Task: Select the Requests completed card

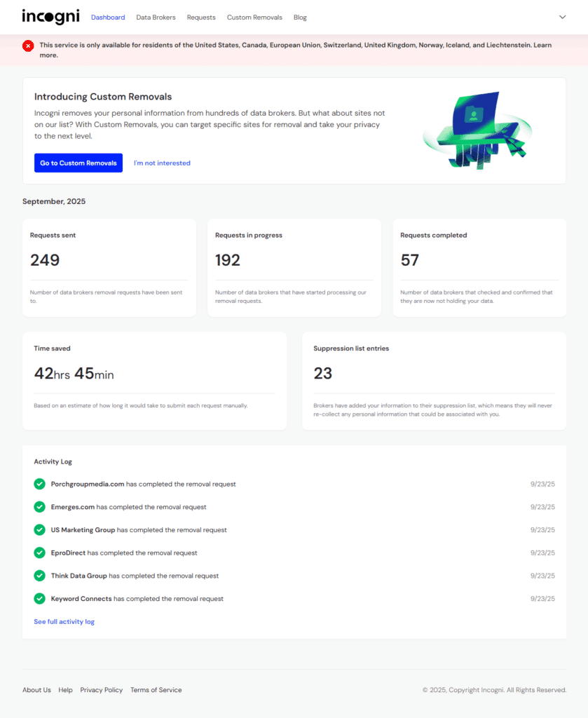Action: (x=479, y=268)
